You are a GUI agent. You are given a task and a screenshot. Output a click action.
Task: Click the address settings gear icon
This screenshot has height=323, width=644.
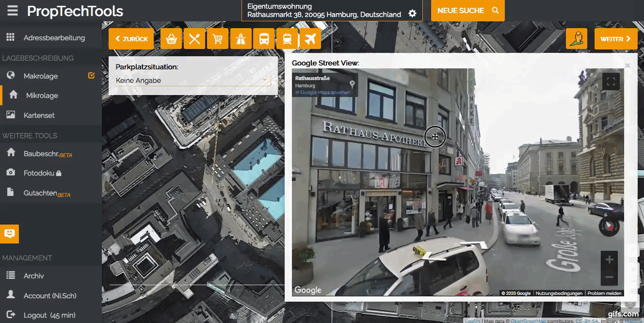coord(412,14)
